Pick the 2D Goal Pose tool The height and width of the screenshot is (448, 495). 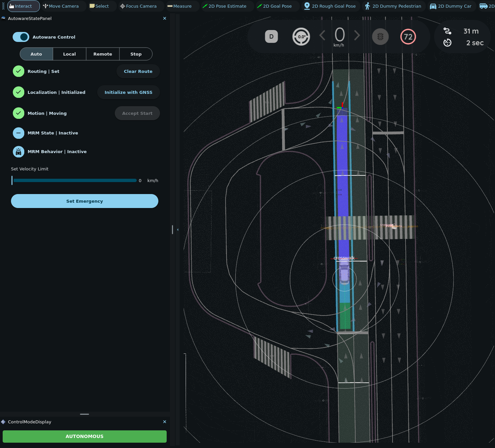(274, 6)
